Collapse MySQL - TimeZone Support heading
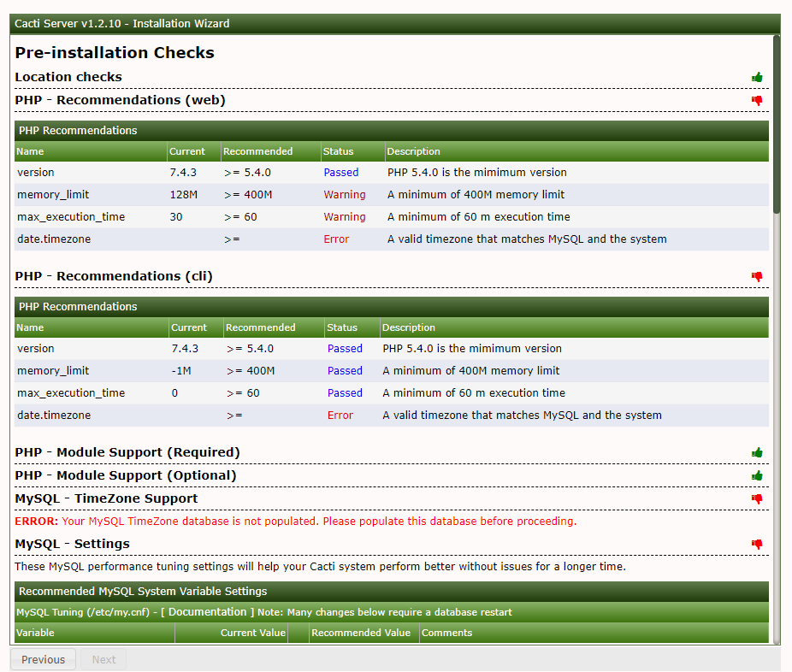 (x=106, y=498)
